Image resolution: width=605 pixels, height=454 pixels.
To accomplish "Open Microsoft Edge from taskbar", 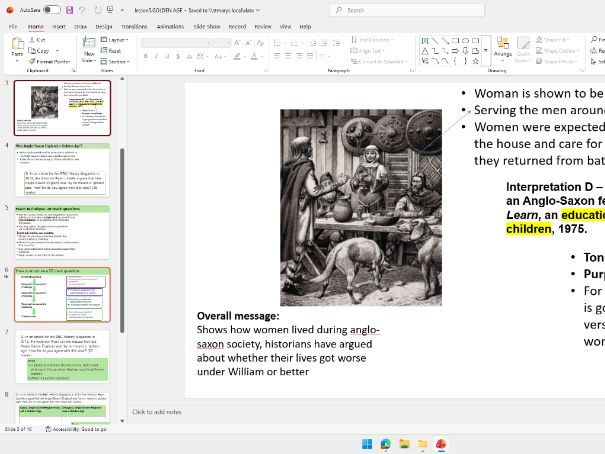I will tap(385, 444).
